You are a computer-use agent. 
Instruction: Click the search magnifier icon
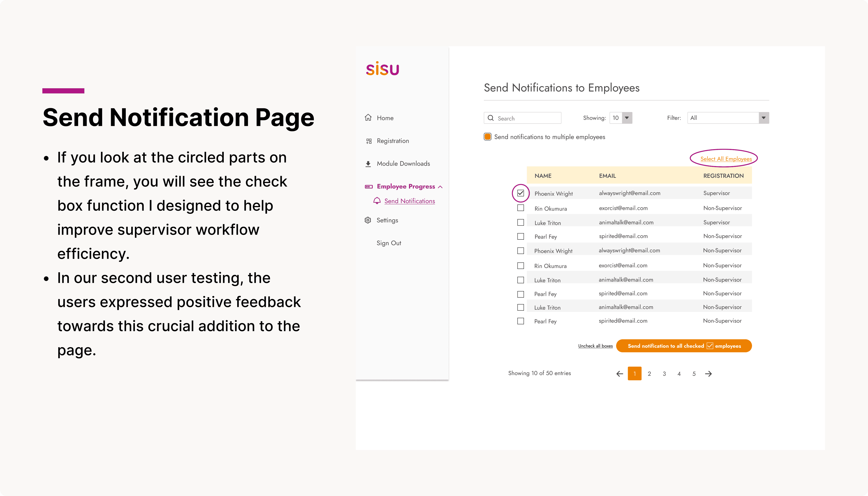(x=491, y=118)
